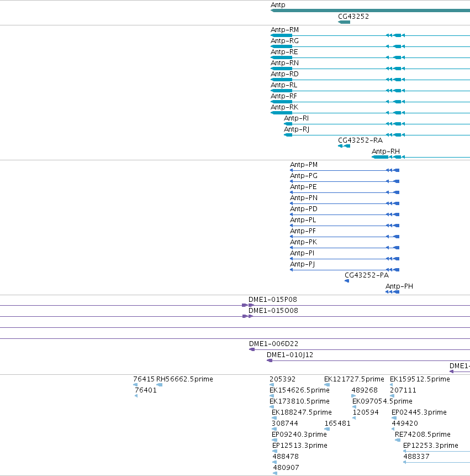Click feature 489268
This screenshot has width=470, height=476.
tap(365, 390)
